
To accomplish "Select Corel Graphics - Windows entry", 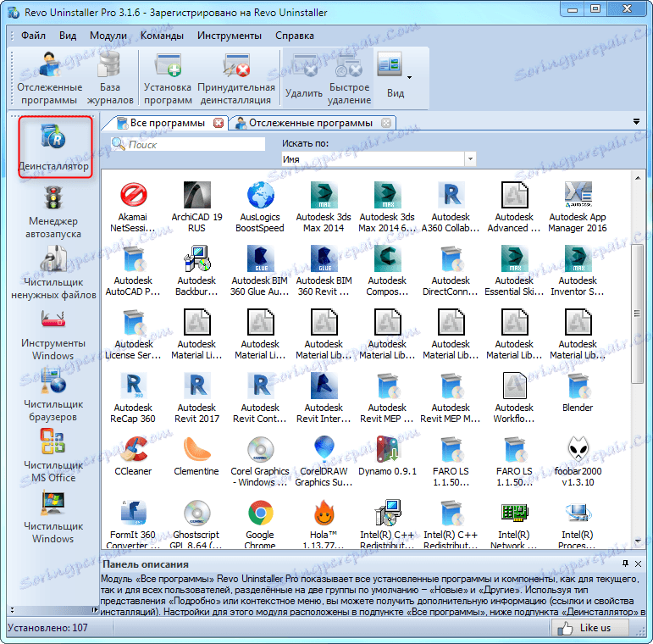I will (260, 461).
